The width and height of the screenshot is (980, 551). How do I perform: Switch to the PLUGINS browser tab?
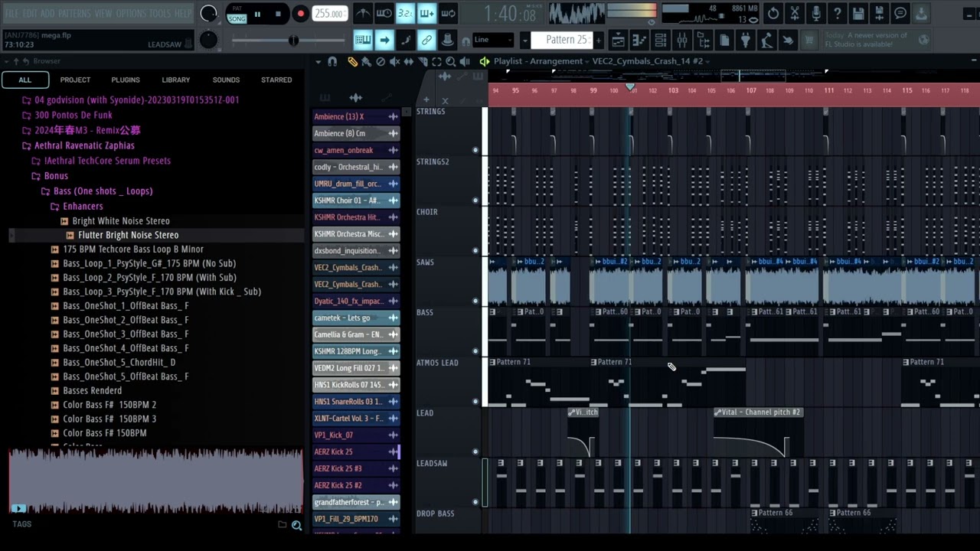tap(126, 80)
